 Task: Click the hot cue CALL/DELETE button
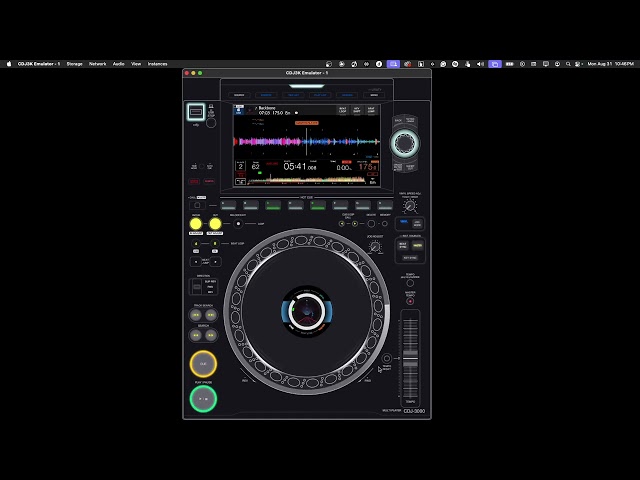tap(198, 205)
